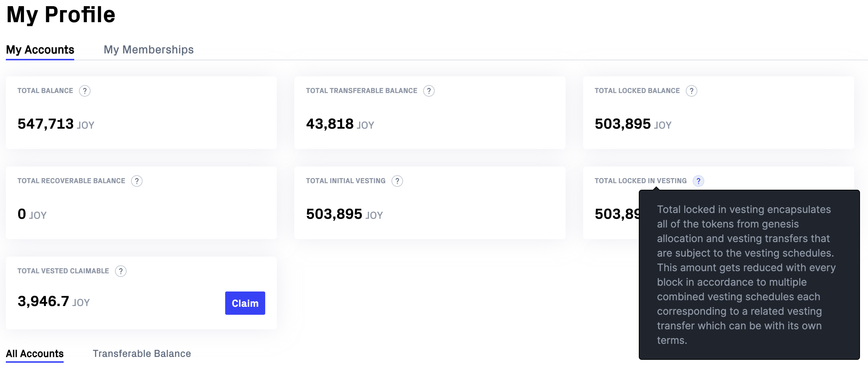Click the 43,818 JOY transferable value
Screen dimensions: 868x370
coord(339,124)
